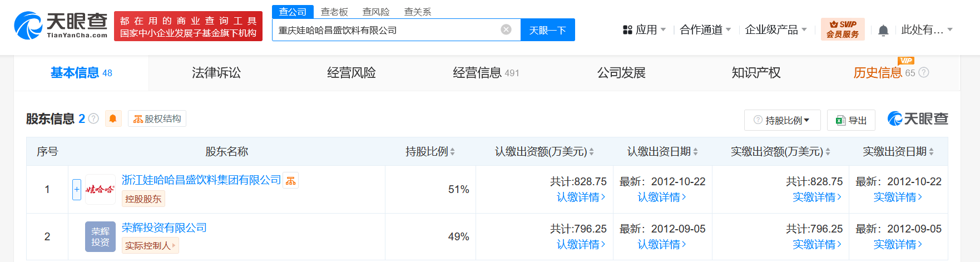This screenshot has height=262, width=980.
Task: Expand the 企业级产品 menu
Action: click(776, 29)
